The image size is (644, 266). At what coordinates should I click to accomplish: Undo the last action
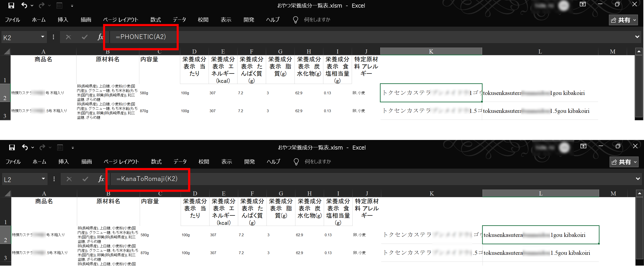(25, 5)
